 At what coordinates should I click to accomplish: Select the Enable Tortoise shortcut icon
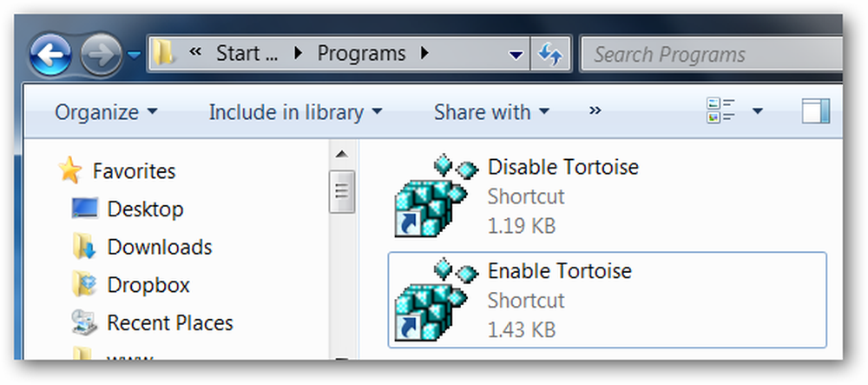[431, 301]
